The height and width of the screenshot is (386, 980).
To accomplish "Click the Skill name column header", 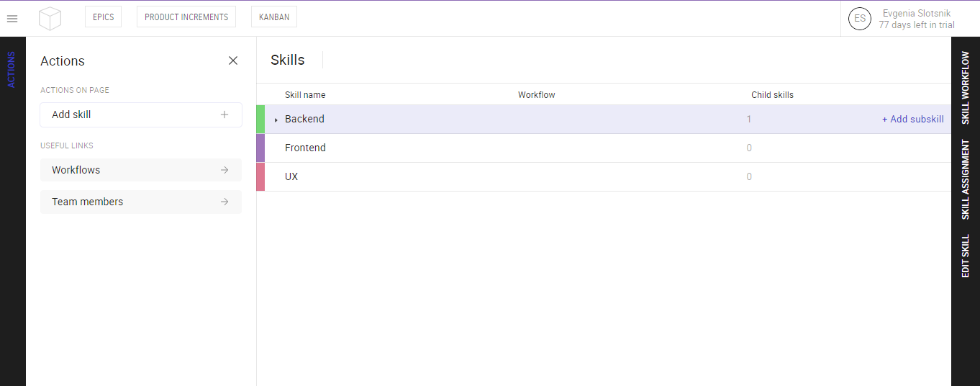I will pyautogui.click(x=305, y=95).
